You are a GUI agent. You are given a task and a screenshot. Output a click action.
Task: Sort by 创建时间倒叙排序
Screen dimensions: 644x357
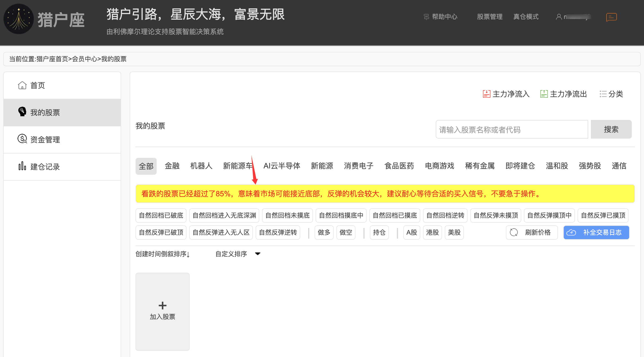[x=163, y=254]
